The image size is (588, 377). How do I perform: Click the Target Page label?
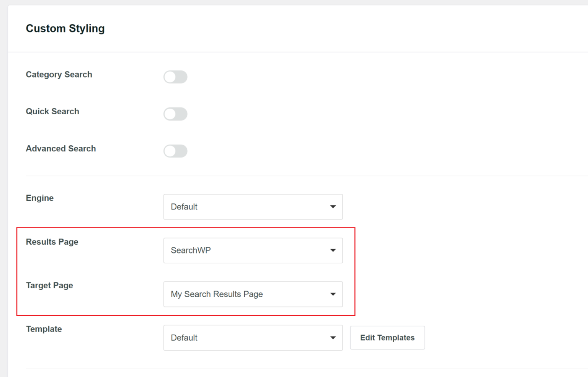(x=49, y=285)
